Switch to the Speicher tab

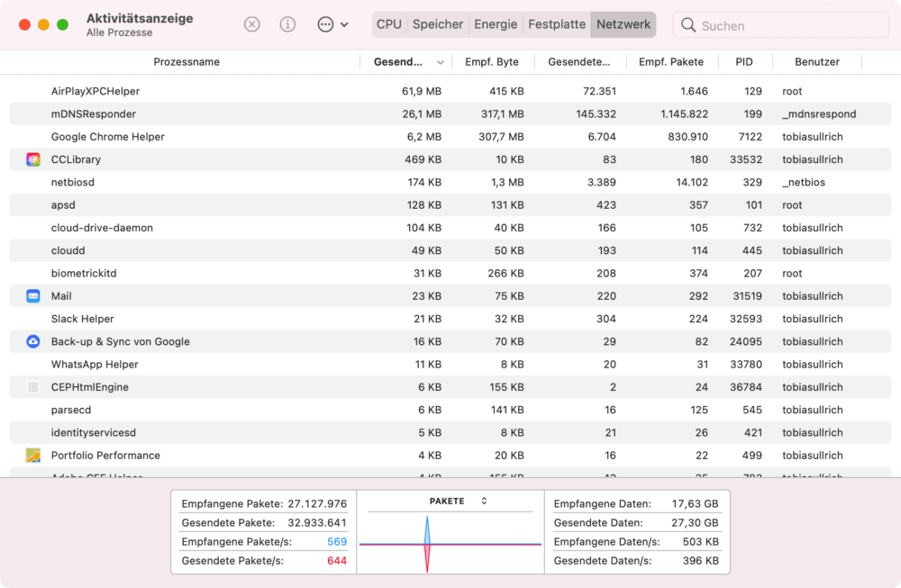[x=437, y=24]
